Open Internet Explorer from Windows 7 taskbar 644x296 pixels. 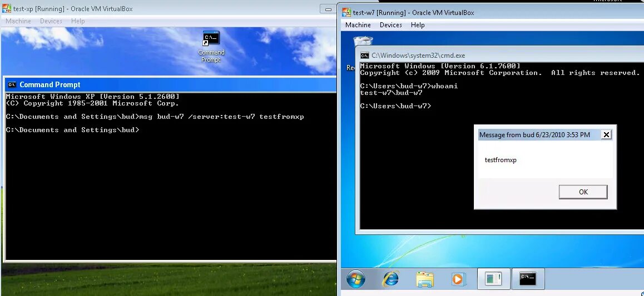[390, 279]
